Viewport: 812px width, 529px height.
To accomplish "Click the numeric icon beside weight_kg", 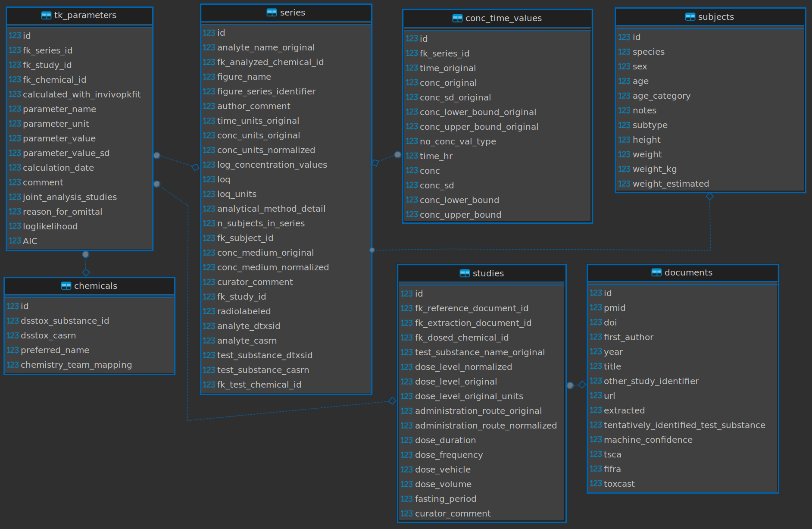I will [x=624, y=169].
